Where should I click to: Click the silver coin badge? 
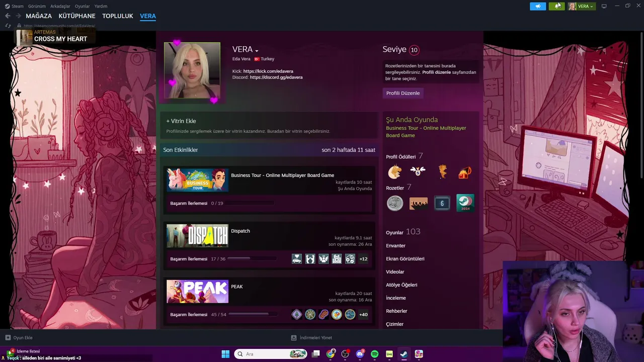pos(395,203)
